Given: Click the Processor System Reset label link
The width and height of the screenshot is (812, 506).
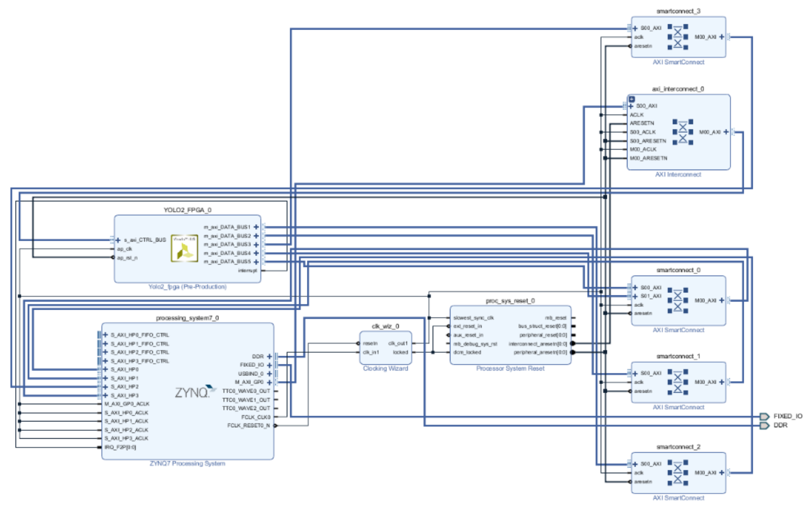Looking at the screenshot, I should (x=510, y=368).
